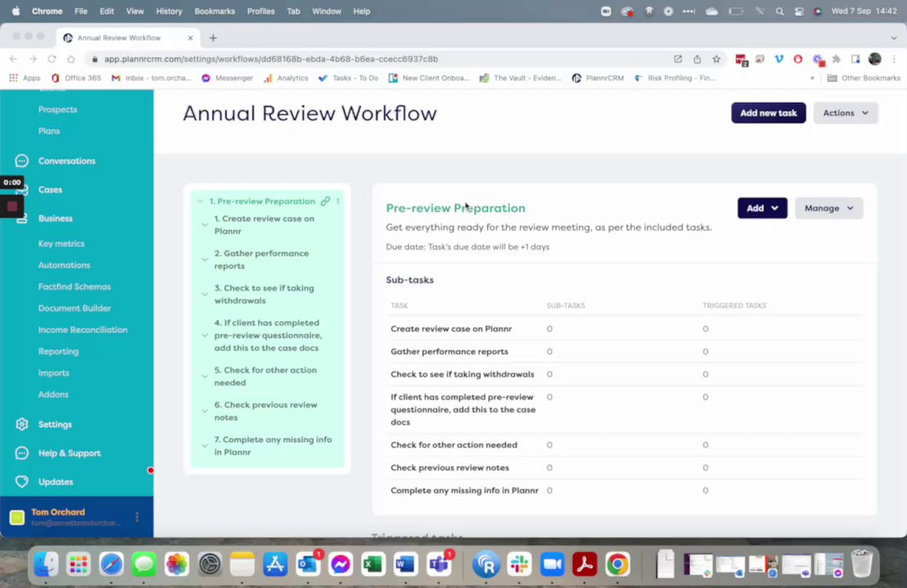Viewport: 907px width, 588px height.
Task: Open Cases in the sidebar
Action: (x=50, y=189)
